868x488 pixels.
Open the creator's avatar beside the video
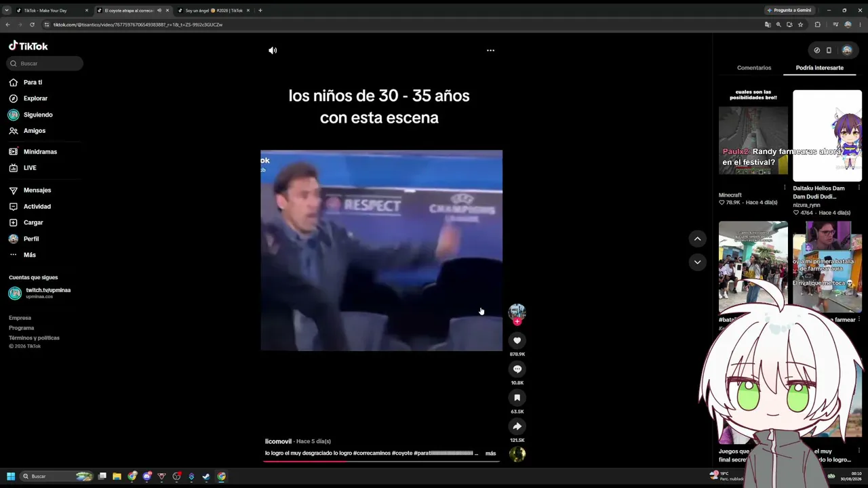pos(517,312)
